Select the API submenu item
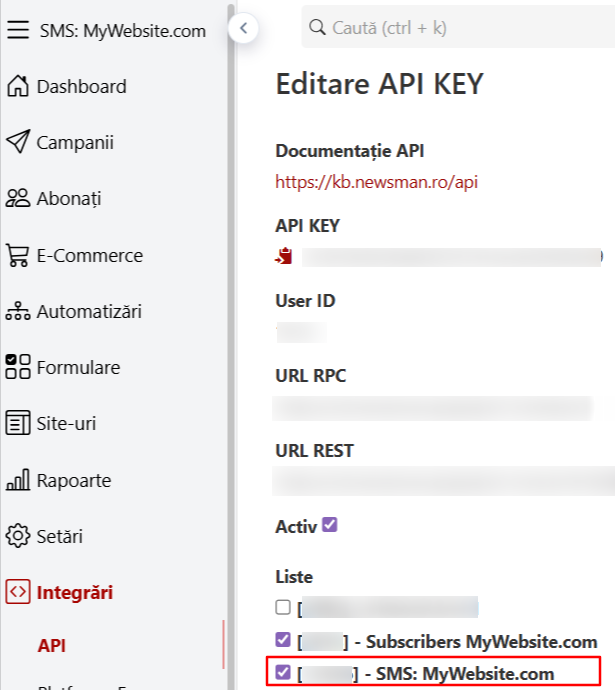Viewport: 615px width, 690px height. coord(52,646)
